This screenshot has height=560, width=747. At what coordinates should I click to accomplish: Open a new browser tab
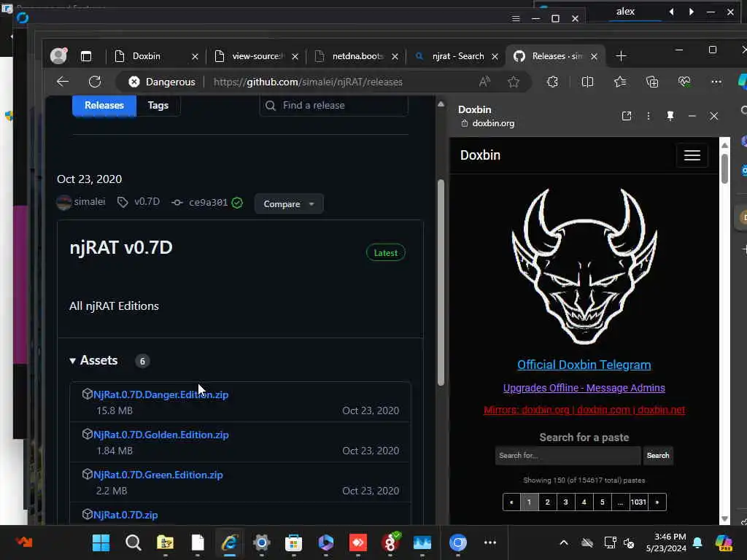point(621,56)
